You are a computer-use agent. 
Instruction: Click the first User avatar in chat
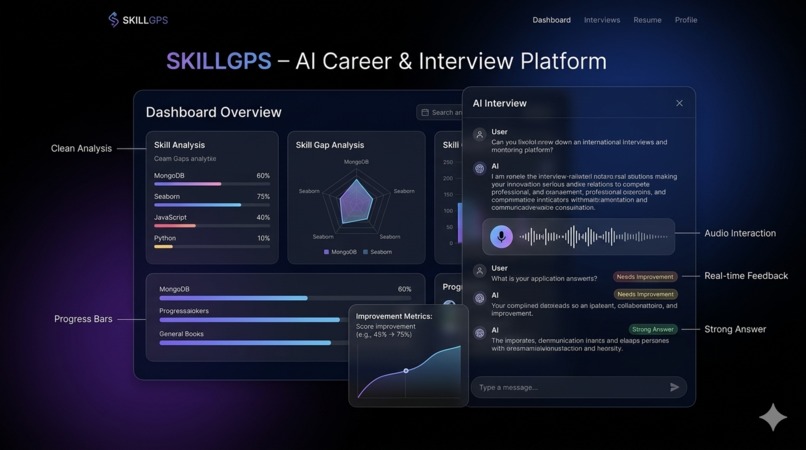(x=479, y=135)
